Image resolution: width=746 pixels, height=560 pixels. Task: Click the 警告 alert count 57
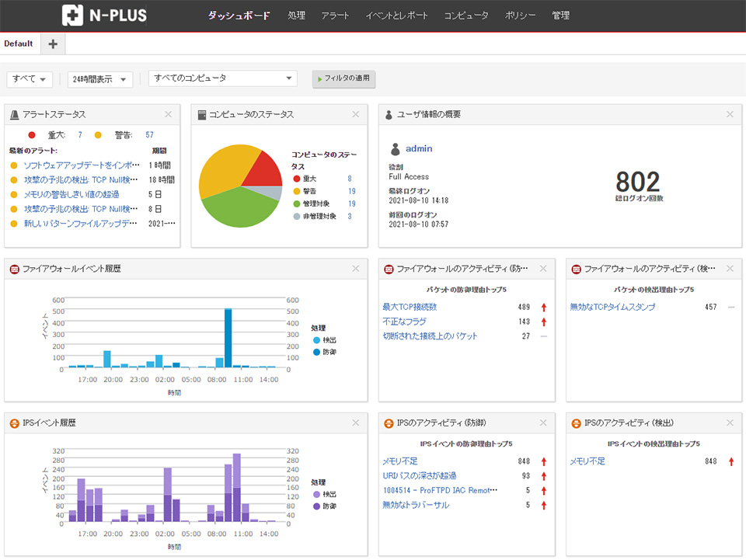click(149, 135)
